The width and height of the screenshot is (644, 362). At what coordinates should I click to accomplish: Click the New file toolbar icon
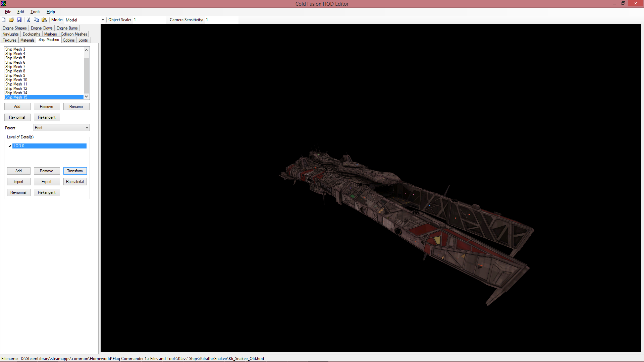(x=4, y=20)
